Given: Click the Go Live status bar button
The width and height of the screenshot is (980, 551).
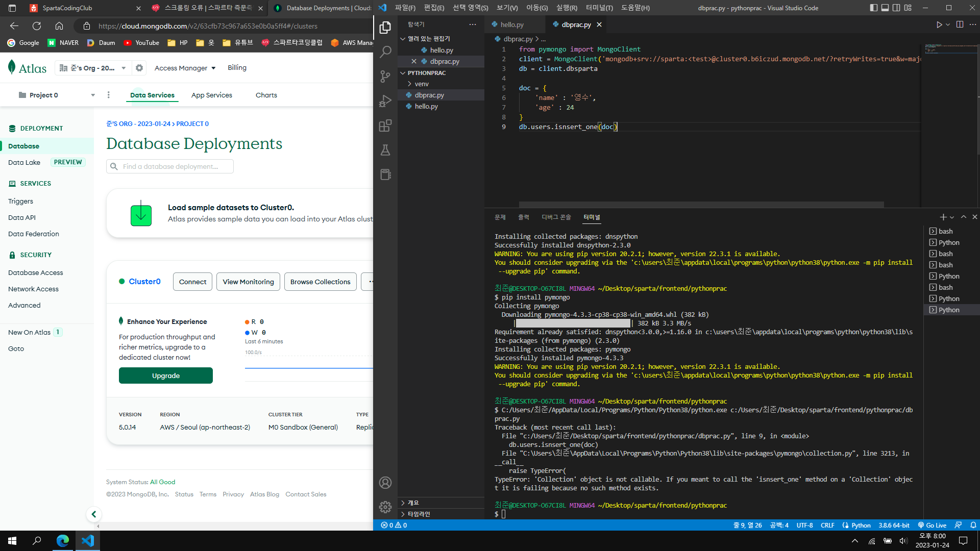Looking at the screenshot, I should (x=932, y=525).
